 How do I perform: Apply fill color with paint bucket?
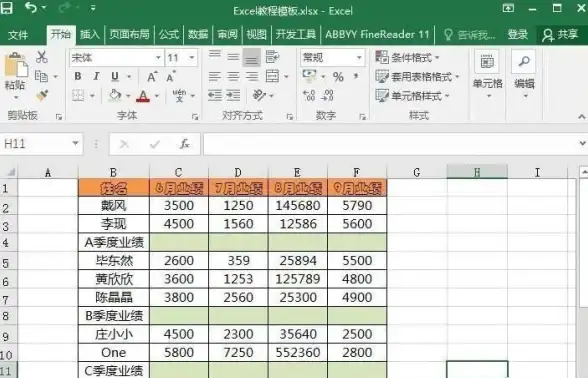click(114, 95)
